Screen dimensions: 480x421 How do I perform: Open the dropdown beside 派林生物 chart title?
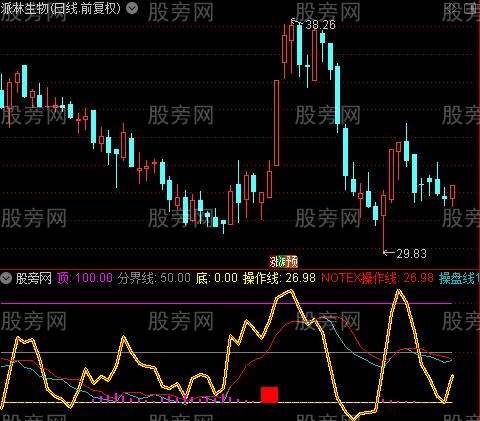132,8
